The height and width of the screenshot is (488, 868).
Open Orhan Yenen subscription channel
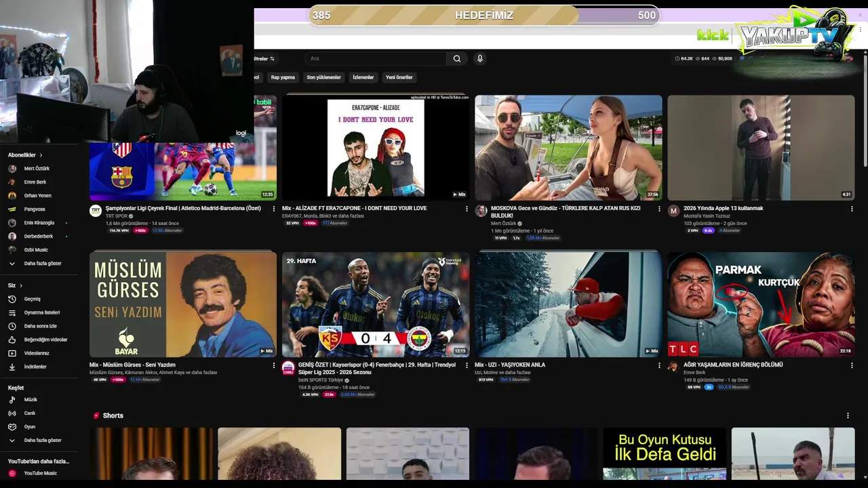[x=37, y=196]
